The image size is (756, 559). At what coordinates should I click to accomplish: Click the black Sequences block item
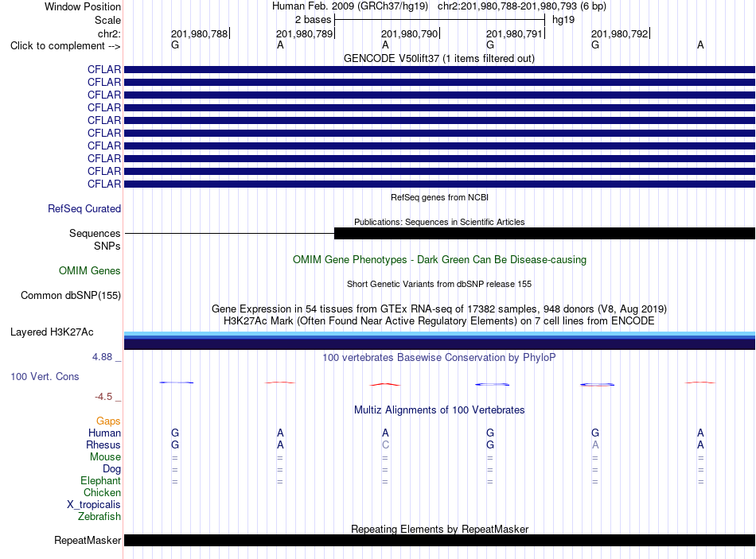pyautogui.click(x=544, y=233)
